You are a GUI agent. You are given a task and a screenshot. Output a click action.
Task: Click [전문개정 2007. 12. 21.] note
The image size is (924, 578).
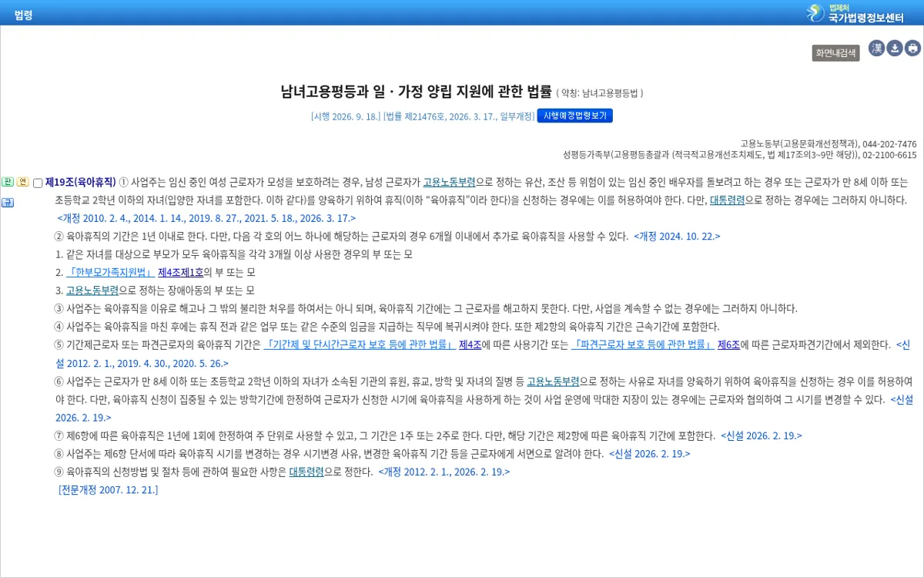108,489
